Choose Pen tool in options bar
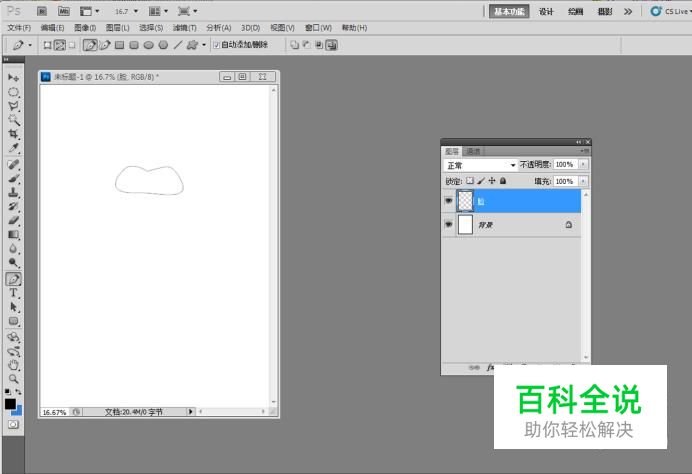Screen dimensions: 692x474 click(90, 45)
